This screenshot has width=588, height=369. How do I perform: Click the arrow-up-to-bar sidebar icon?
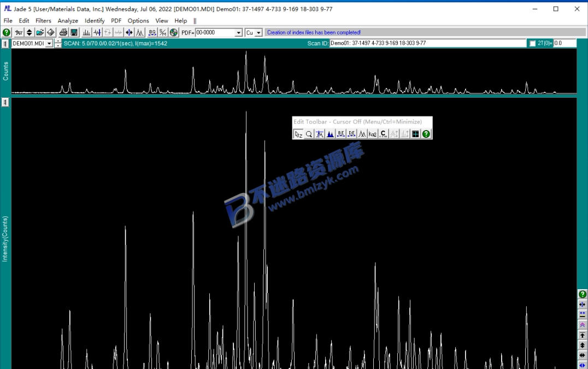coord(583,335)
